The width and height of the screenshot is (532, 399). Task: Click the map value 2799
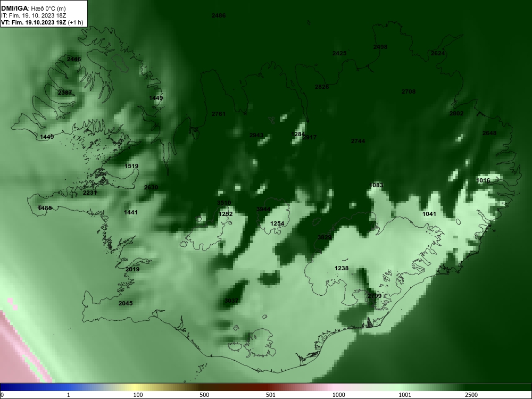pyautogui.click(x=375, y=296)
